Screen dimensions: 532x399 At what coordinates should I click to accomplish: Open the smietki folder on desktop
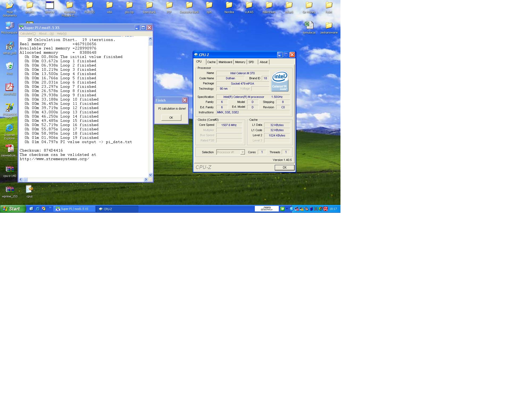(x=30, y=7)
